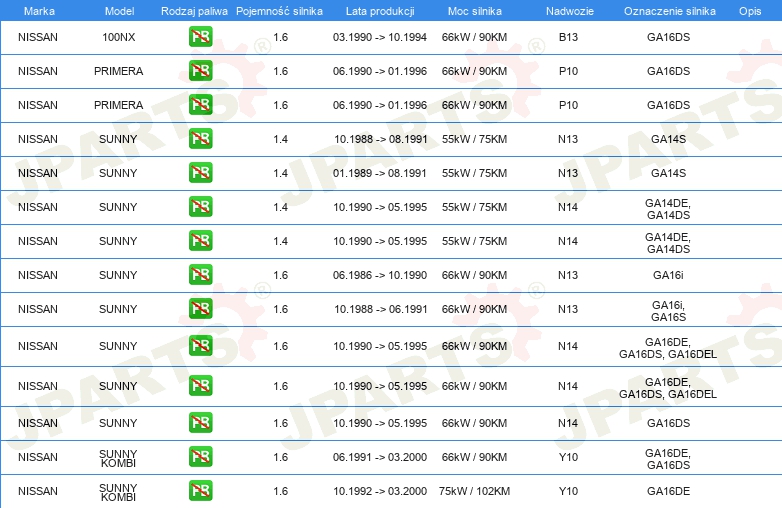Click the petrol fuel icon in the 100NX row

pos(200,37)
